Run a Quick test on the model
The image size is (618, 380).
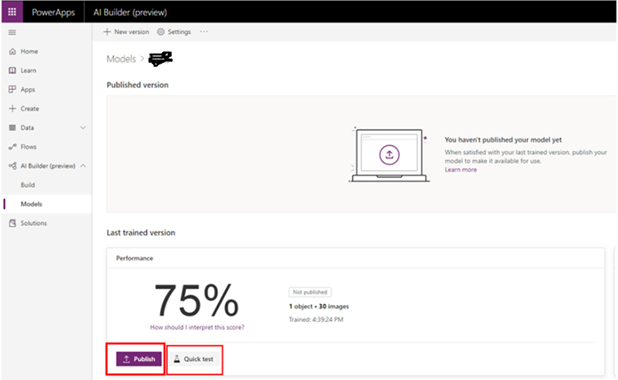[194, 359]
